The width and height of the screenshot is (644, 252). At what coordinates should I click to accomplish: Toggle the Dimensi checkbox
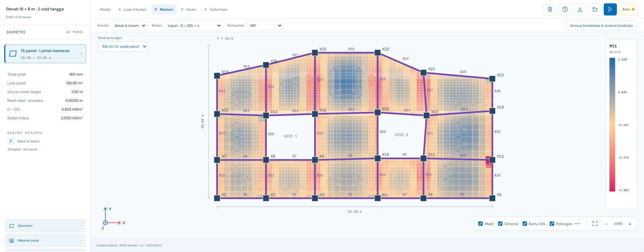500,224
